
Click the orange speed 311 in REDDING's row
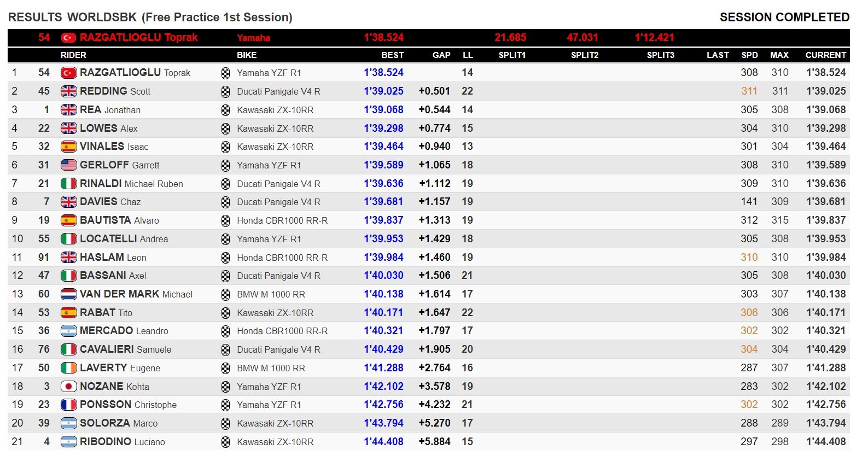click(749, 91)
